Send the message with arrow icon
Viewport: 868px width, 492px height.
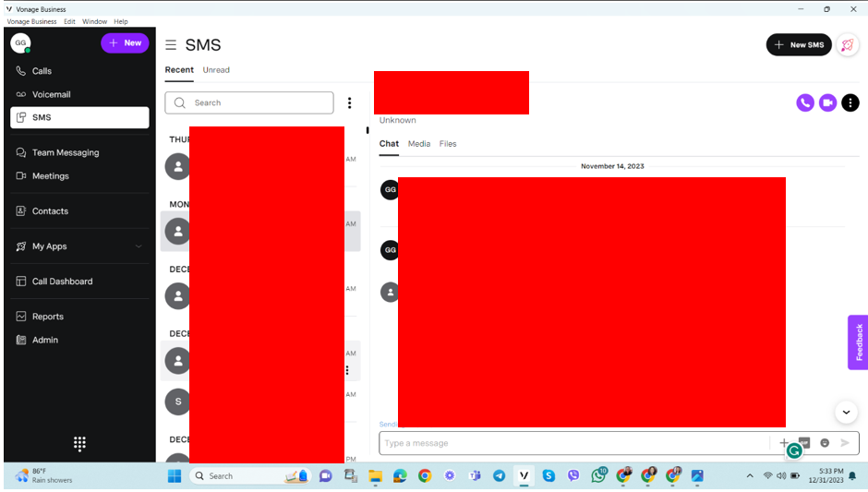[845, 443]
